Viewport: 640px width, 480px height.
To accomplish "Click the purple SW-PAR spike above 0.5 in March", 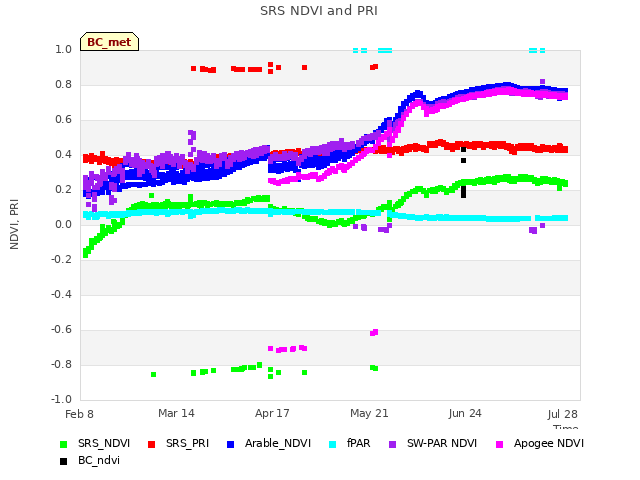I will tap(192, 135).
